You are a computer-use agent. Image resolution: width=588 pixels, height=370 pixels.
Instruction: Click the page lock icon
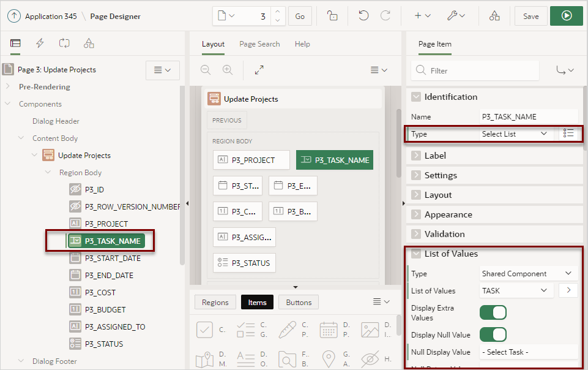click(x=332, y=16)
